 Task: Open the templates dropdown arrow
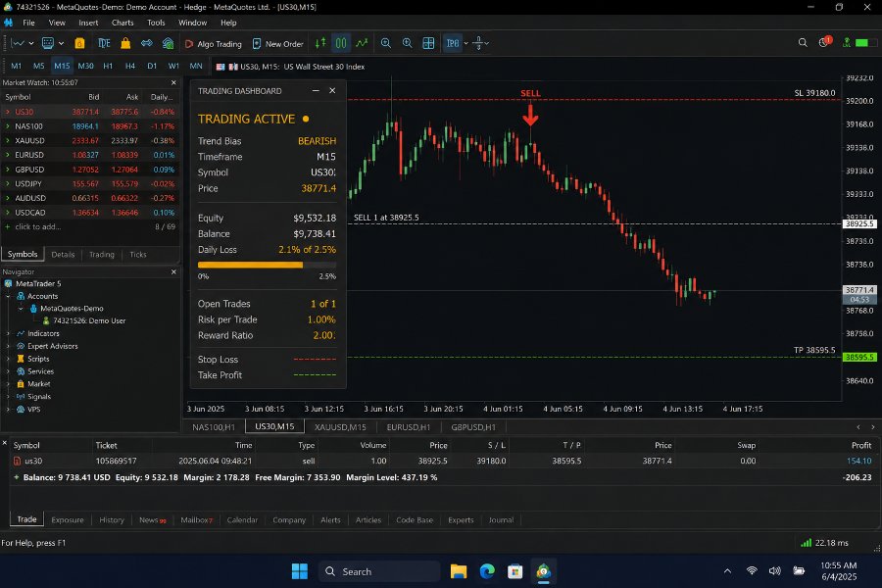[x=61, y=43]
